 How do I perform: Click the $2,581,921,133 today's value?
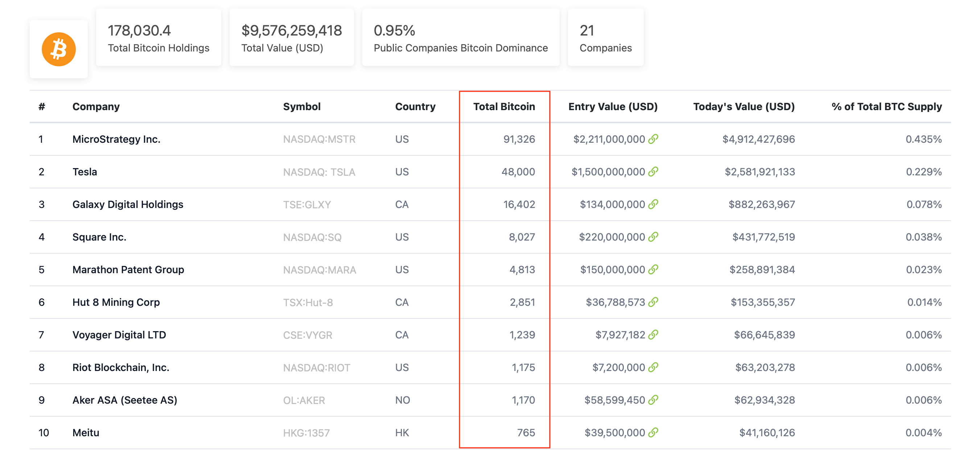click(760, 172)
